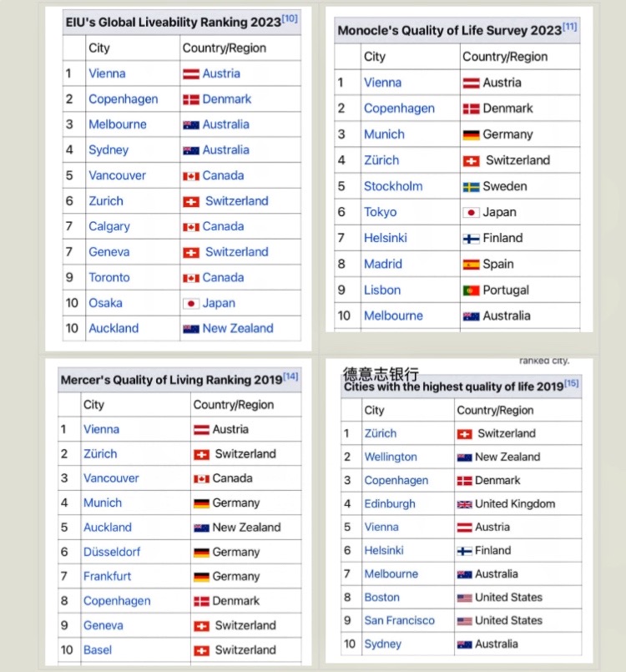Click the United Kingdom country link

click(x=515, y=503)
